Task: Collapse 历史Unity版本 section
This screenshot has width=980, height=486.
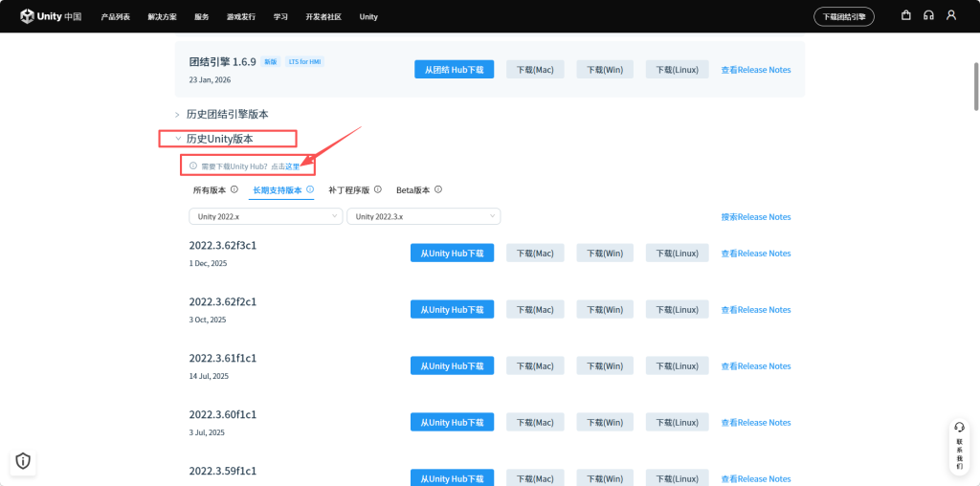Action: point(214,139)
